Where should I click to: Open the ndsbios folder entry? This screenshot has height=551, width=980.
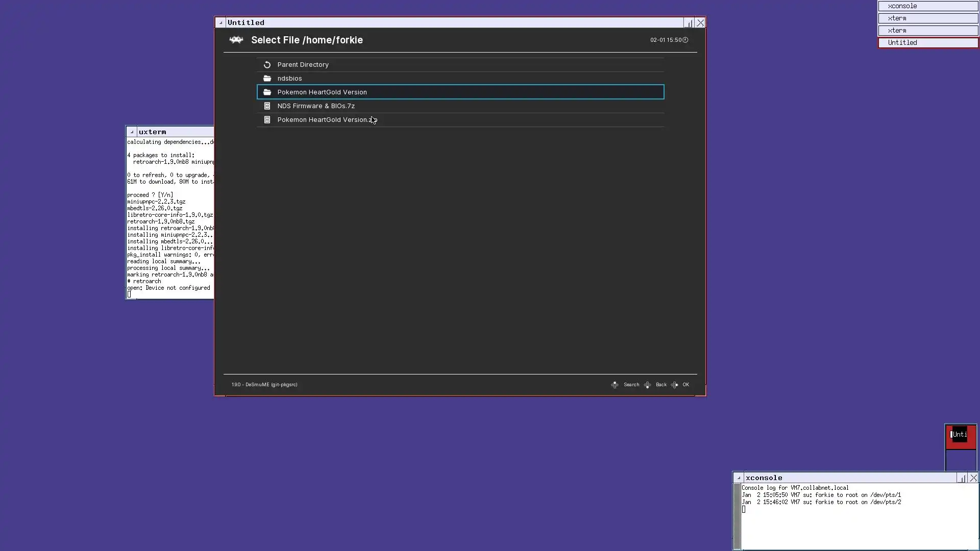click(x=289, y=79)
